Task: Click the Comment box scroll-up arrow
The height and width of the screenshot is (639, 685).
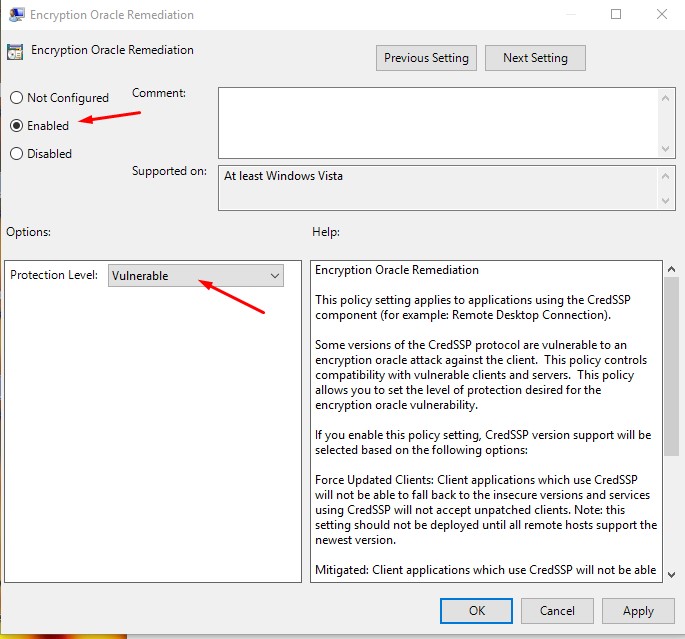Action: (667, 98)
